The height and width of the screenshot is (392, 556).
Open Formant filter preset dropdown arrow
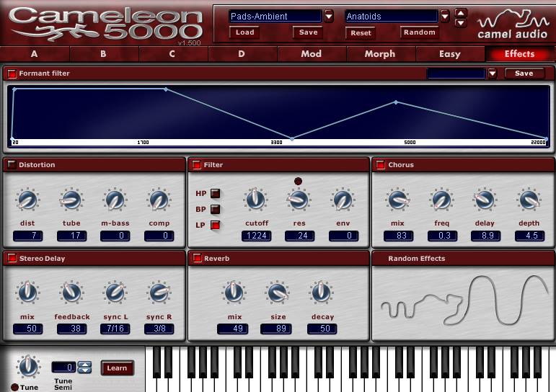click(493, 73)
